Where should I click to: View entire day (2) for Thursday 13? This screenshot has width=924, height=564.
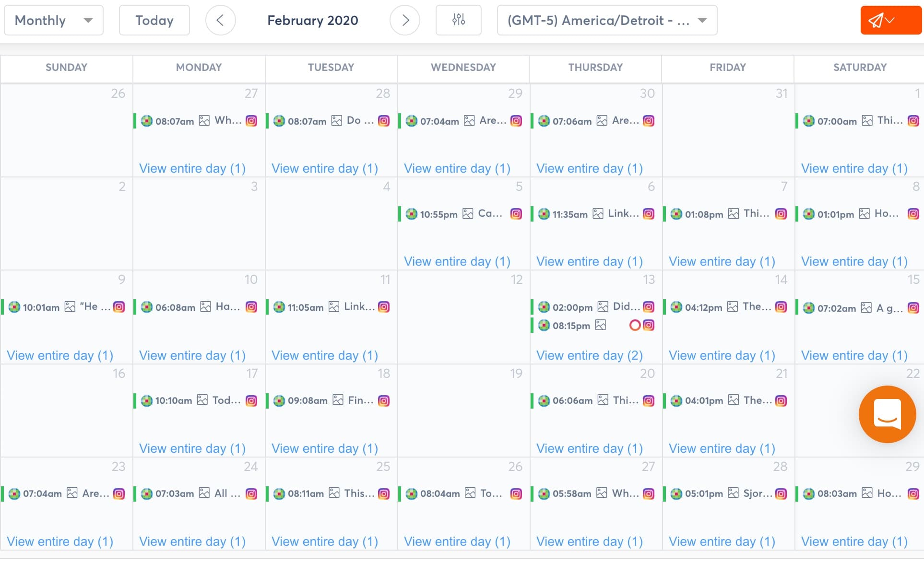tap(590, 355)
